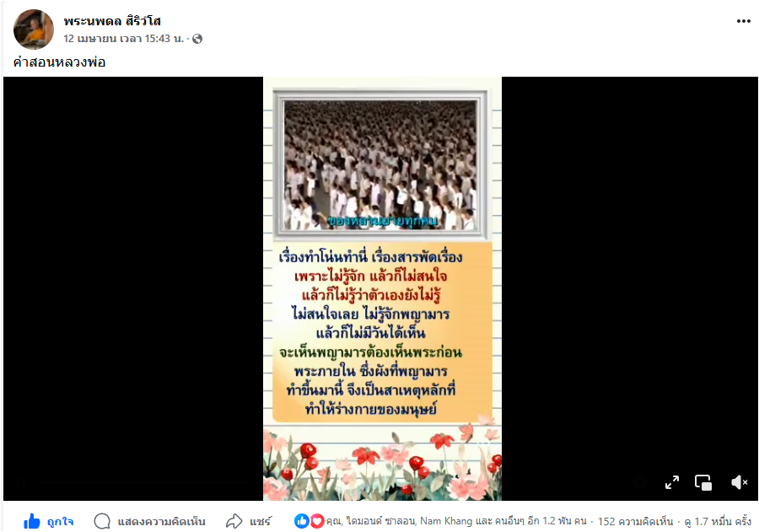Screen dimensions: 759x532
Task: Open the three-dot post options menu
Action: coord(743,21)
